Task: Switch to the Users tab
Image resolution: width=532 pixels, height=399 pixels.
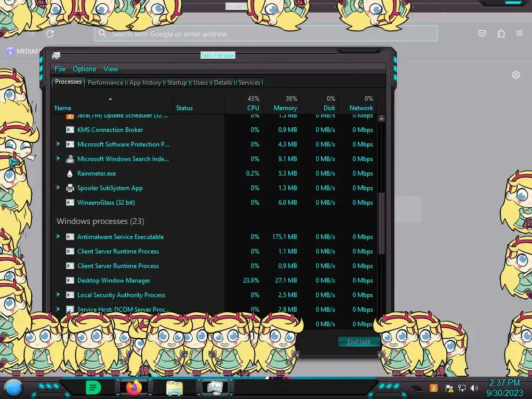Action: (x=200, y=83)
